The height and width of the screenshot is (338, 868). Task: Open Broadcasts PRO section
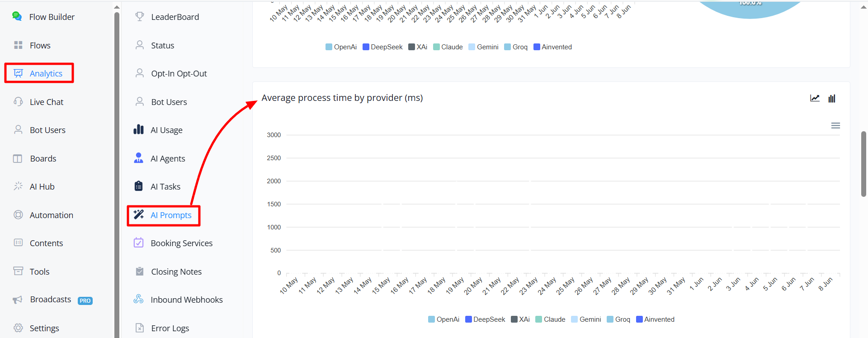(52, 300)
